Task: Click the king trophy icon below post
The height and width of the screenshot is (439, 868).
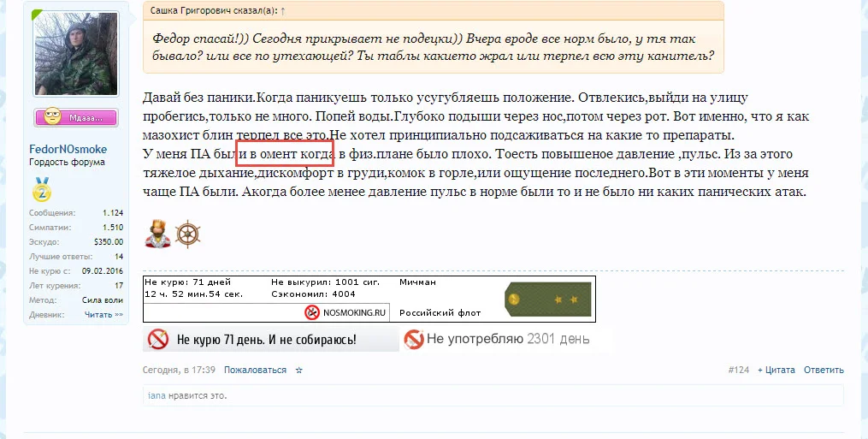Action: click(x=157, y=234)
